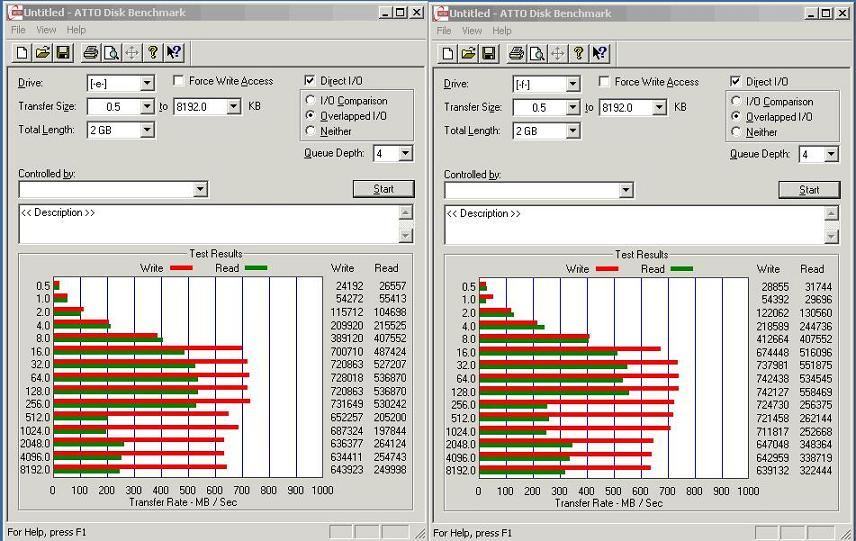Open Controlled by dropdown in right window
This screenshot has width=856, height=541.
pos(626,191)
